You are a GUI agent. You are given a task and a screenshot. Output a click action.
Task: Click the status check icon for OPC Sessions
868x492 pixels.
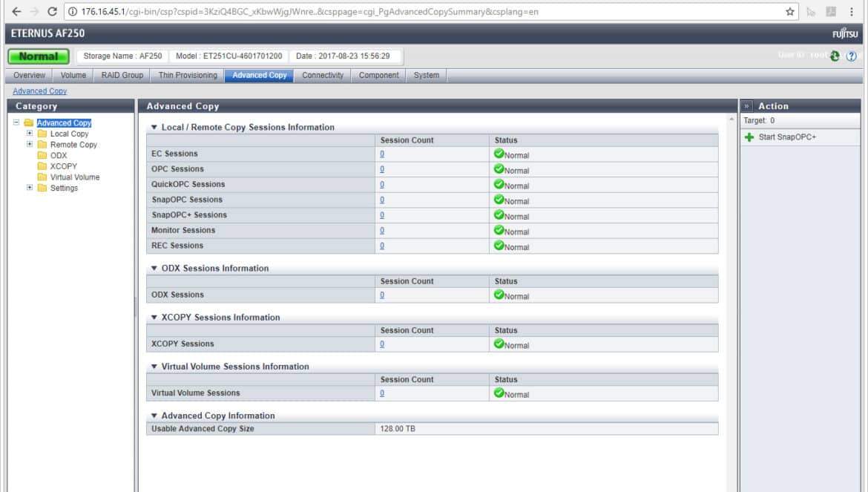tap(499, 168)
